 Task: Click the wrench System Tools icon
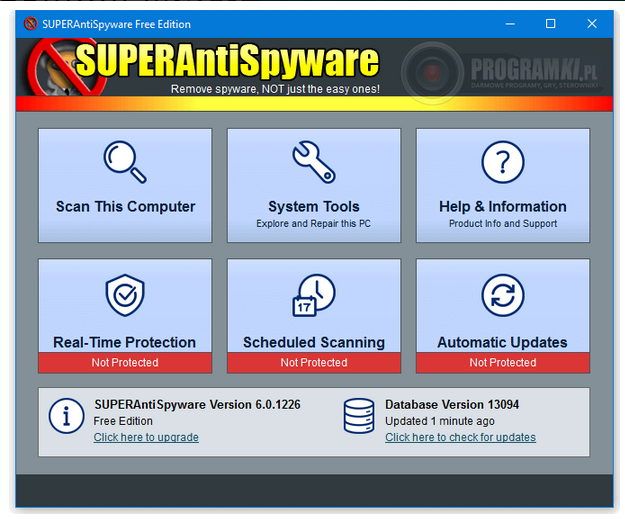314,162
